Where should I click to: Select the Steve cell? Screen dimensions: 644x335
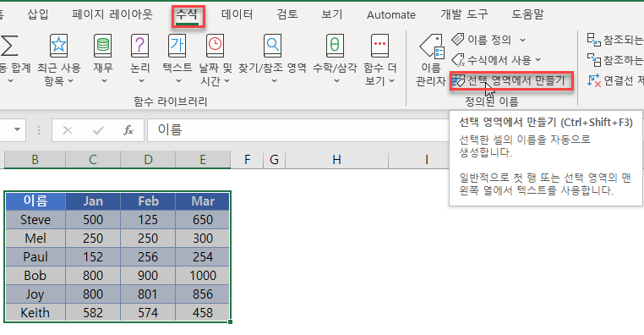[35, 219]
